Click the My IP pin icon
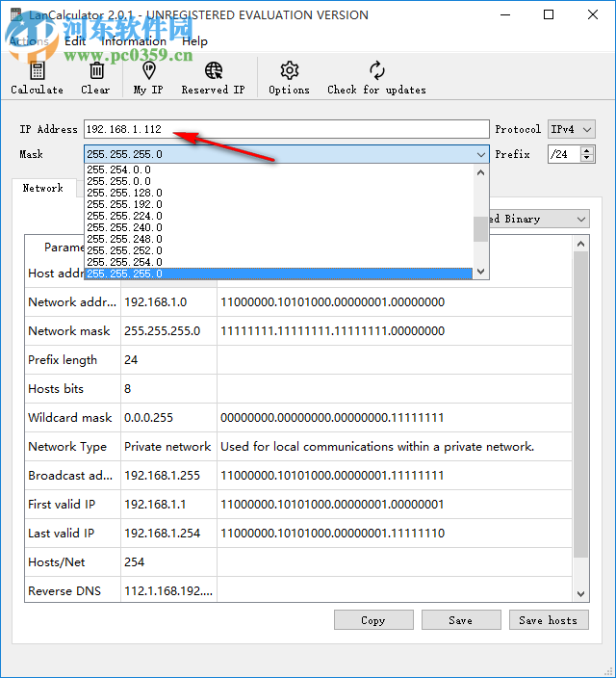 point(148,70)
